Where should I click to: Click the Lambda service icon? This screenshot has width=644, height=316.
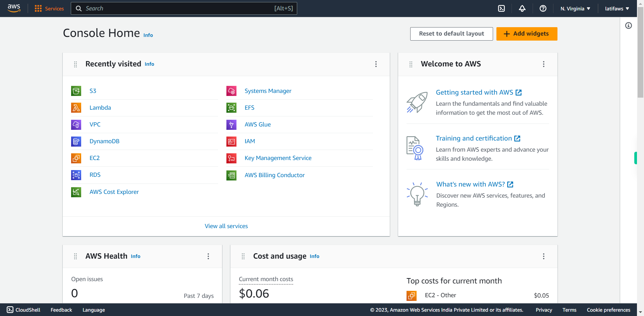pos(76,108)
